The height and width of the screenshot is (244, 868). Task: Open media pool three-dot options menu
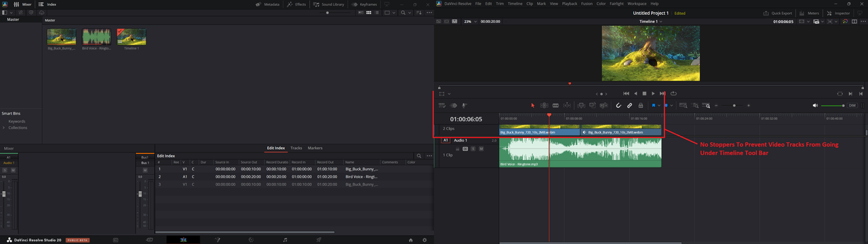tap(429, 12)
